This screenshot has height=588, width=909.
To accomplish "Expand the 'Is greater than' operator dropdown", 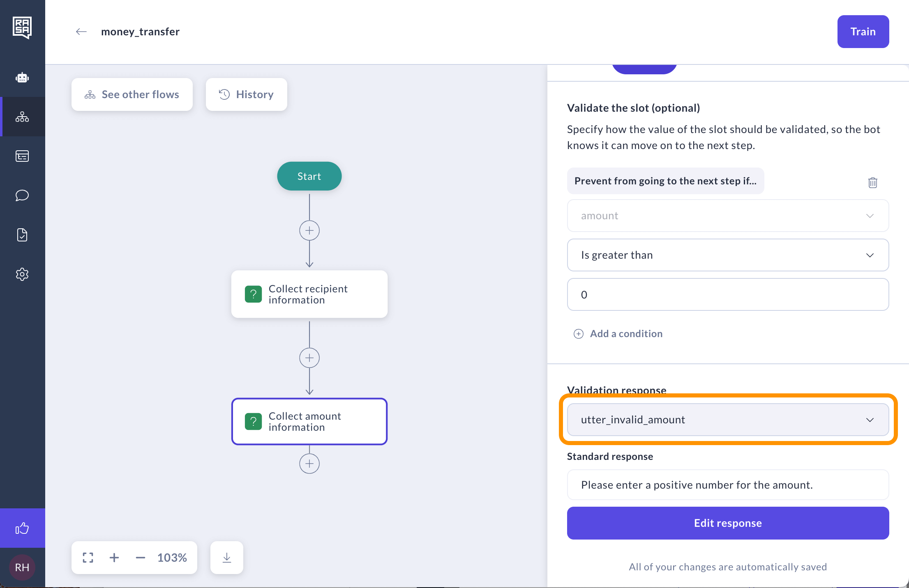I will click(728, 255).
